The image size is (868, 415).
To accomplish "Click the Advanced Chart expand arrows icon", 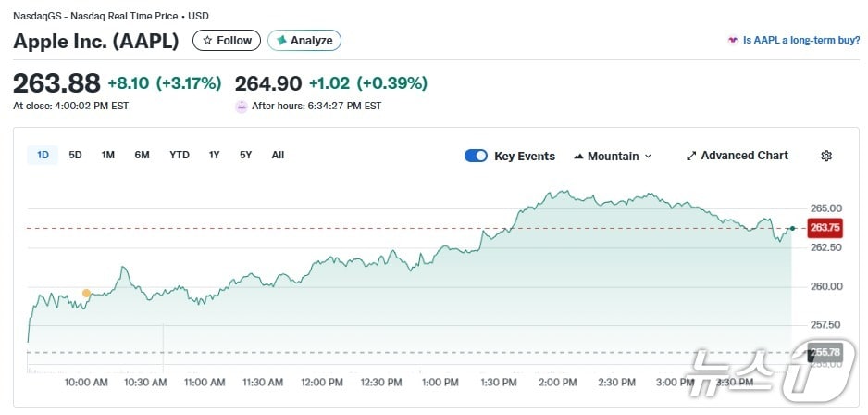I will pyautogui.click(x=690, y=156).
